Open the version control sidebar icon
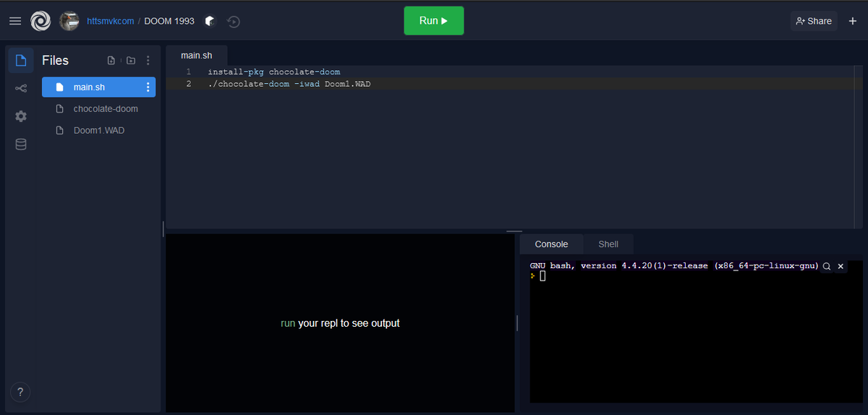This screenshot has height=415, width=868. [20, 88]
